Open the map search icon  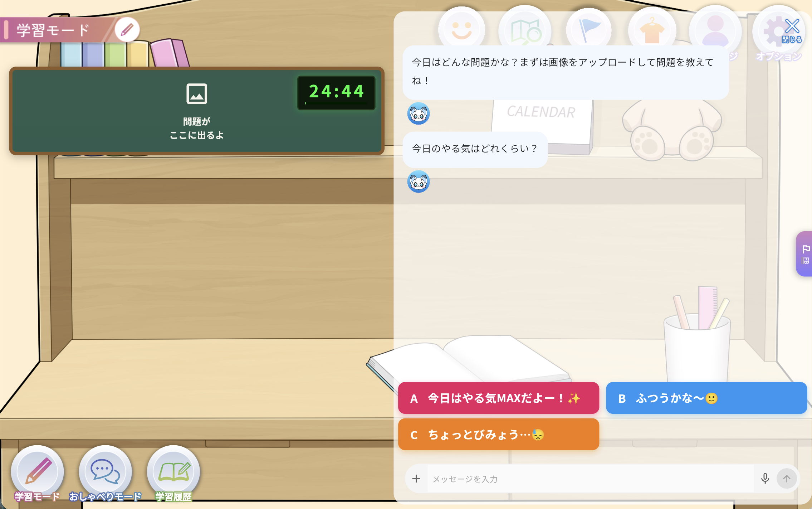[x=525, y=31]
